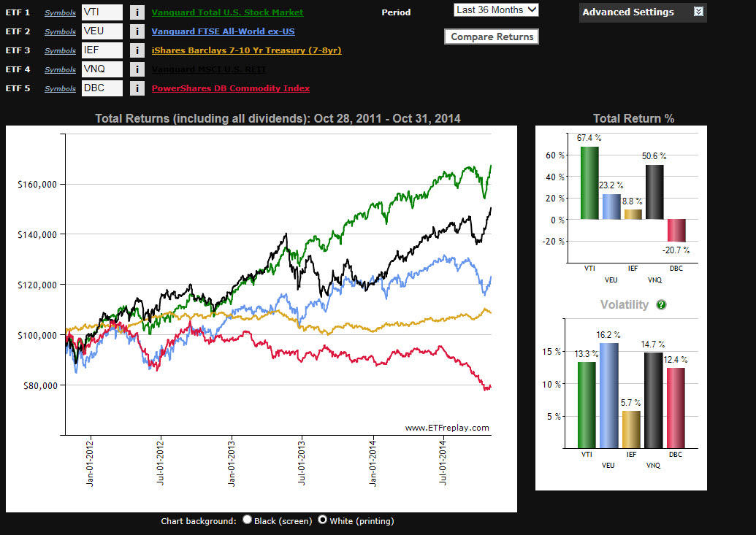Expand Advanced Settings with the double-arrow icon

(698, 12)
